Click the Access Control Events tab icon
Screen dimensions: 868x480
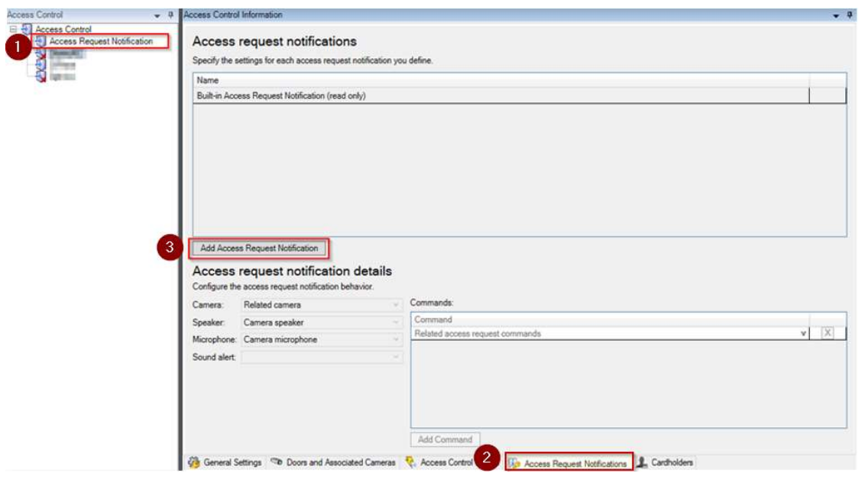tap(411, 462)
